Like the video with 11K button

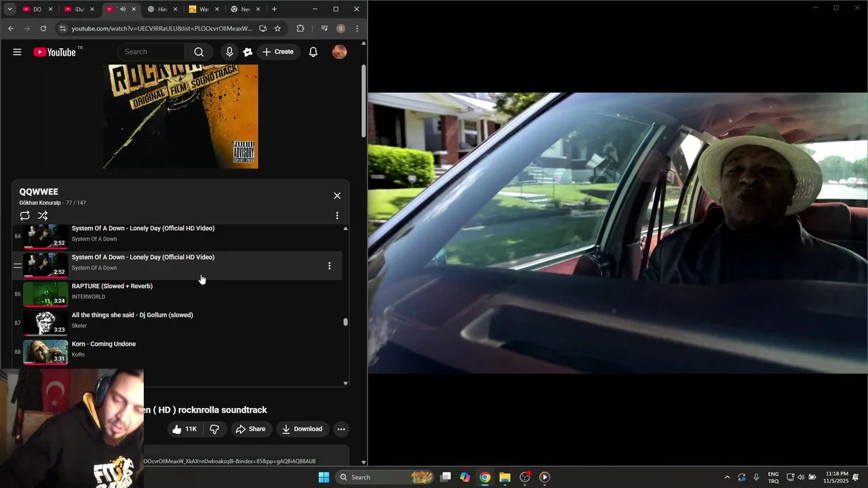tap(184, 429)
